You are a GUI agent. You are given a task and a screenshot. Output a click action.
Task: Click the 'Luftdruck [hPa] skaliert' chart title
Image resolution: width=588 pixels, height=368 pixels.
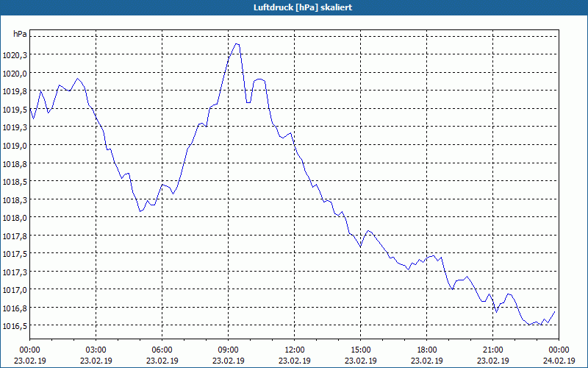click(x=303, y=7)
